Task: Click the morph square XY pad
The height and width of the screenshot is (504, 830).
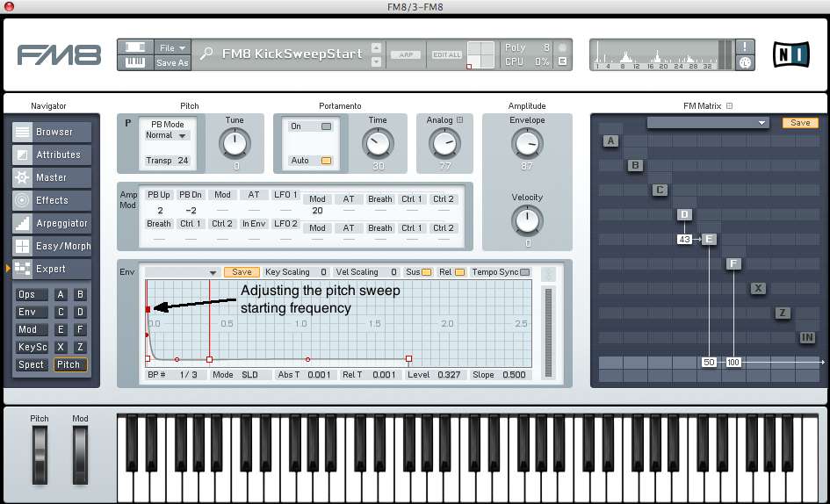Action: [480, 54]
